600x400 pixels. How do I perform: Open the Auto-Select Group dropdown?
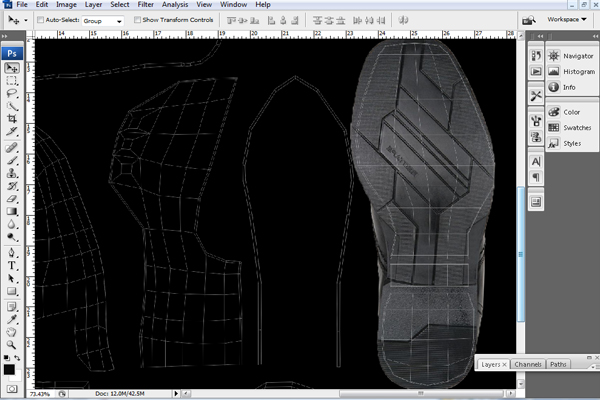(103, 21)
